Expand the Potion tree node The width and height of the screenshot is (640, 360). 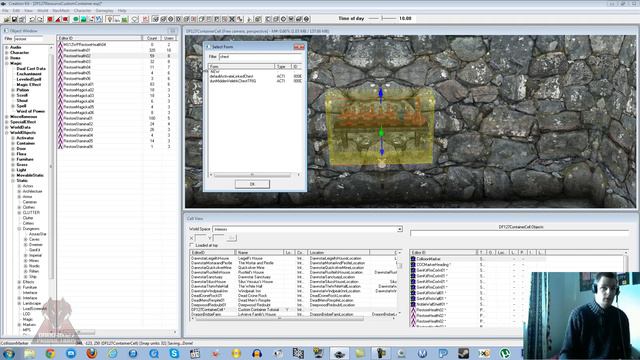point(13,90)
